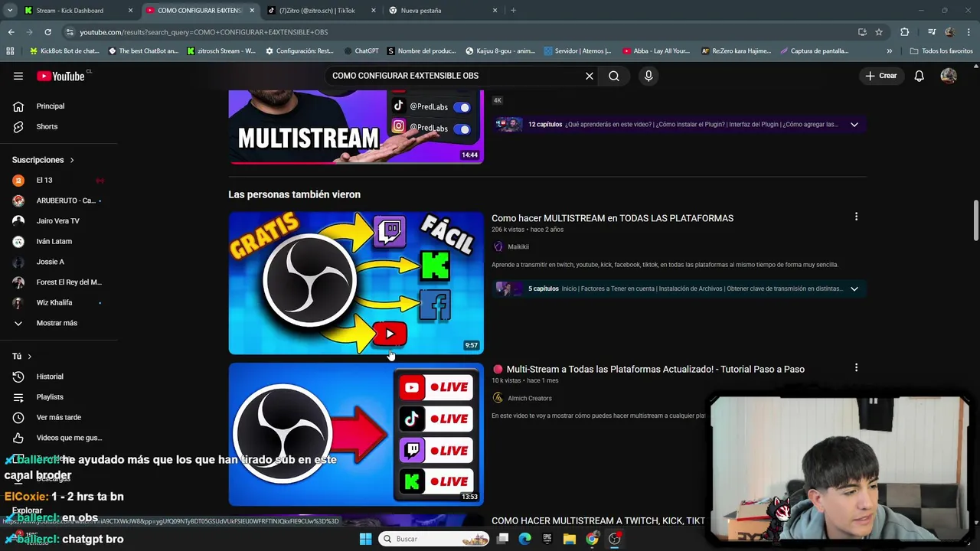The height and width of the screenshot is (551, 980).
Task: Open the Chrome extensions puzzle icon
Action: point(905,32)
